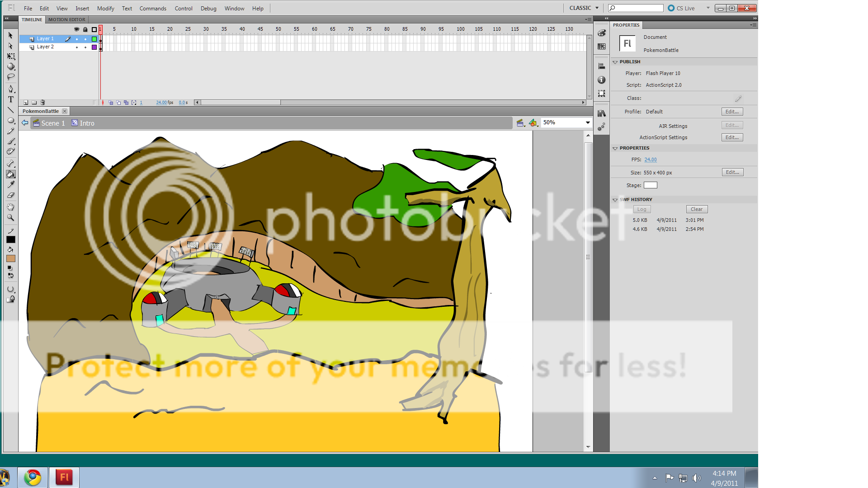Open the Control menu
The height and width of the screenshot is (488, 868).
[184, 8]
